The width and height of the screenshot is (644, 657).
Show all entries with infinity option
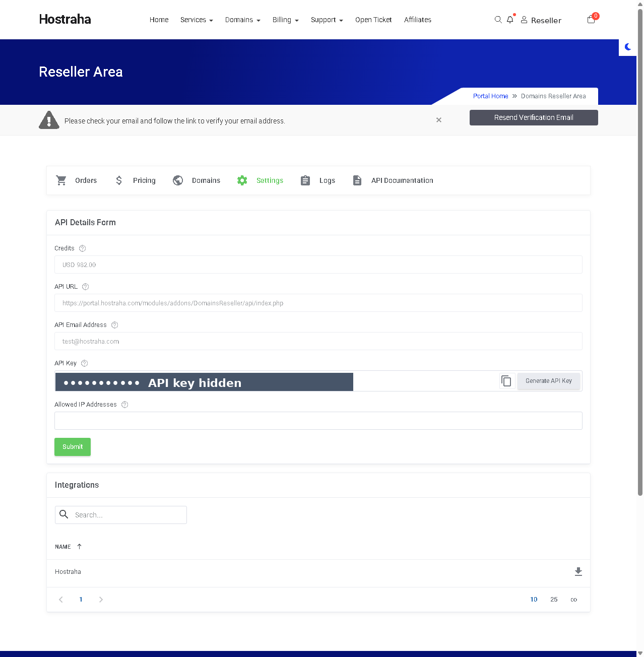573,600
